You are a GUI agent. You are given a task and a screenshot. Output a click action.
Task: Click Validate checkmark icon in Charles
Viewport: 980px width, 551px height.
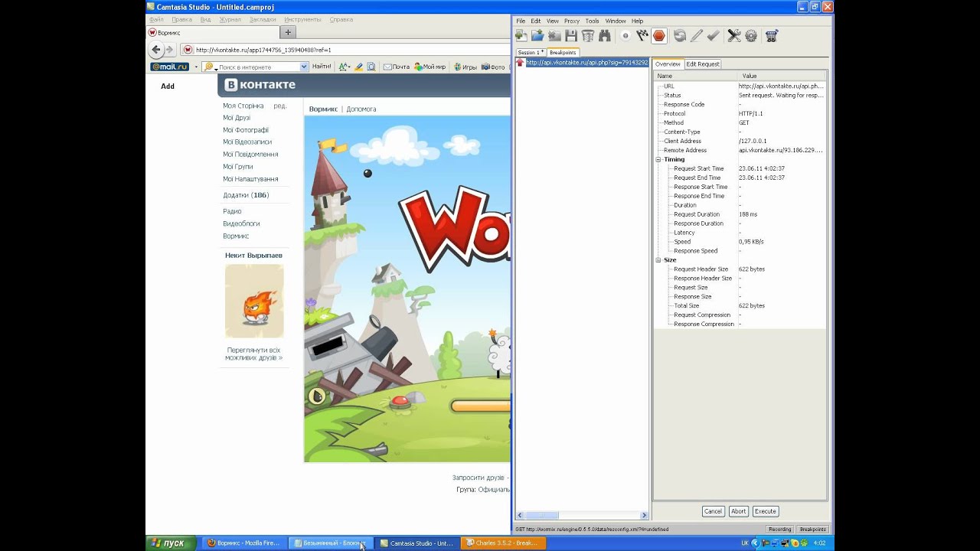[713, 35]
